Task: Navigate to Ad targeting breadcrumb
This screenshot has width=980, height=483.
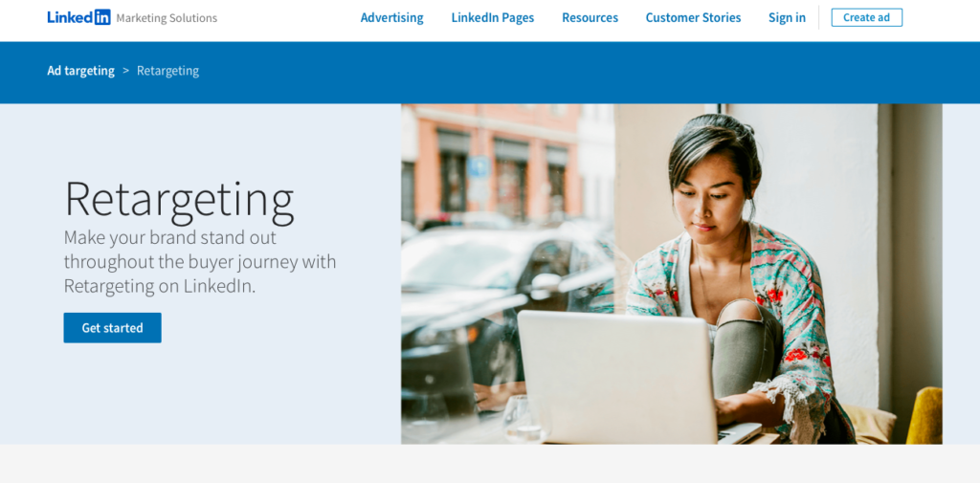Action: (x=81, y=71)
